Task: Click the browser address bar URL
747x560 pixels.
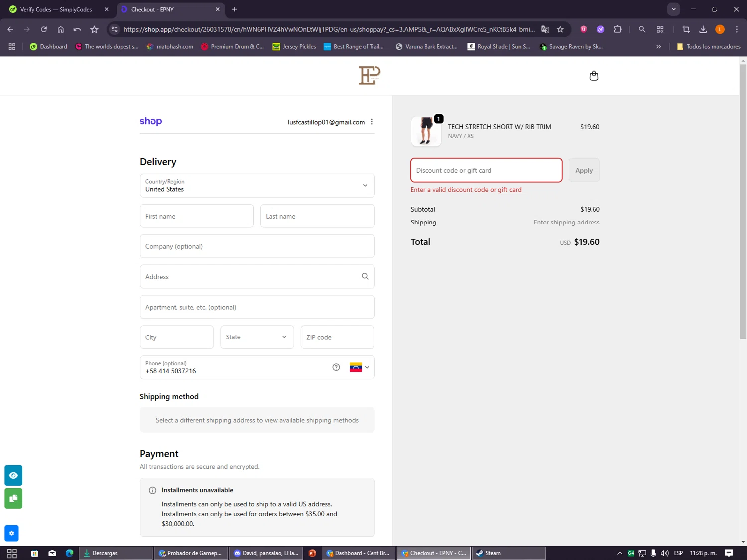Action: (329, 29)
